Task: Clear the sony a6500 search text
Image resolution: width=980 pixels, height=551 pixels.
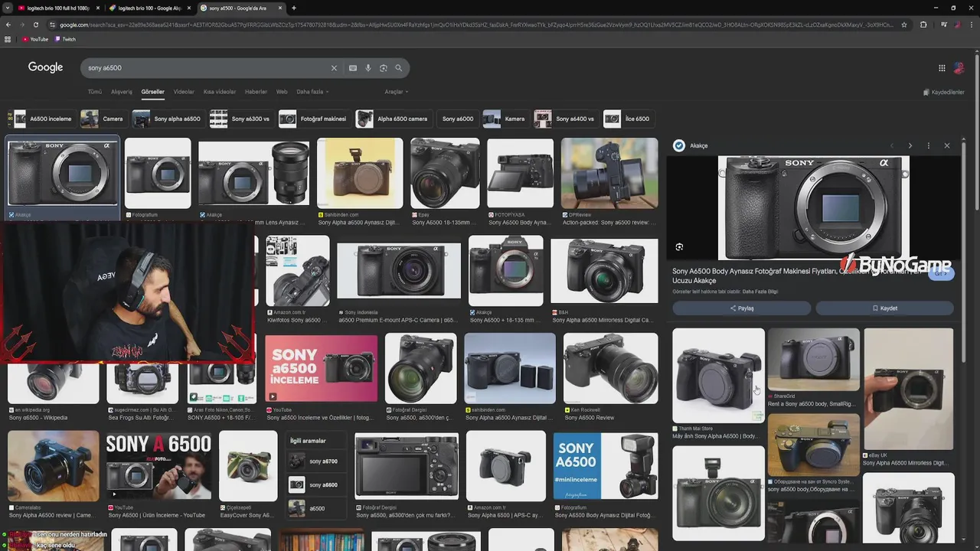Action: click(334, 68)
